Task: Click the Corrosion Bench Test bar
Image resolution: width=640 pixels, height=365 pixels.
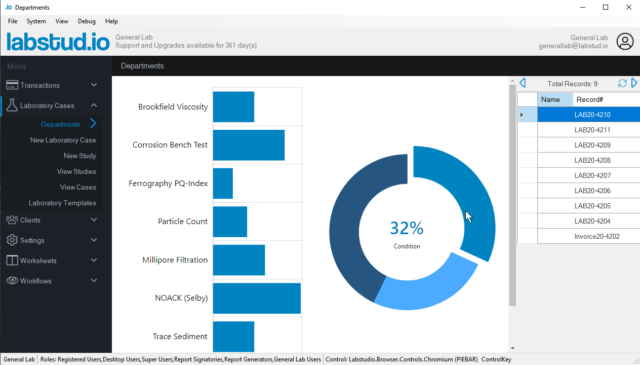Action: pos(249,145)
